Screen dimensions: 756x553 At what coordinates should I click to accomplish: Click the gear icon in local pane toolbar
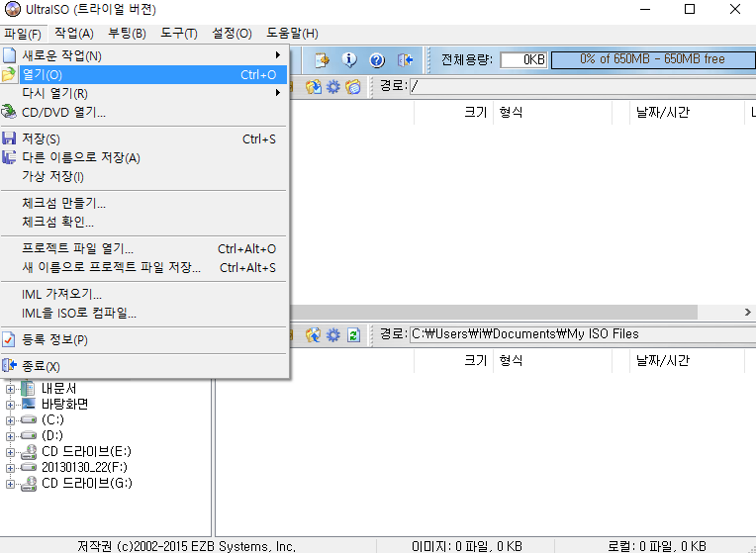coord(333,334)
